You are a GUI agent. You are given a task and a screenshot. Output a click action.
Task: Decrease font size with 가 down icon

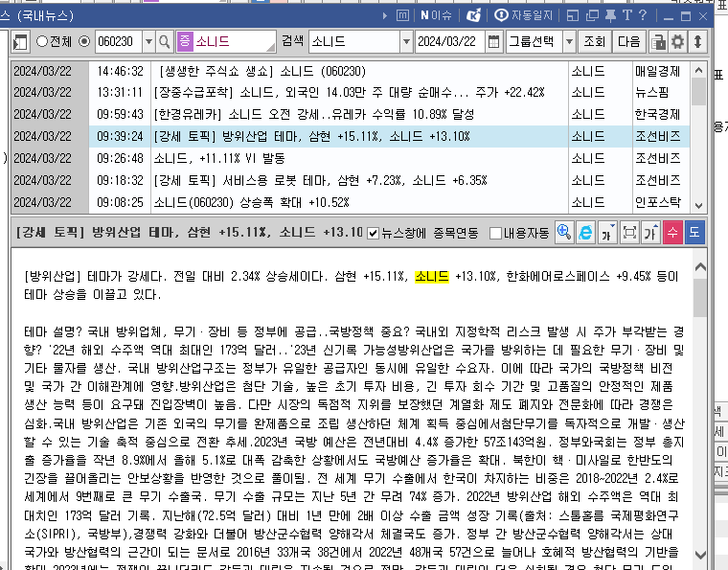click(607, 233)
